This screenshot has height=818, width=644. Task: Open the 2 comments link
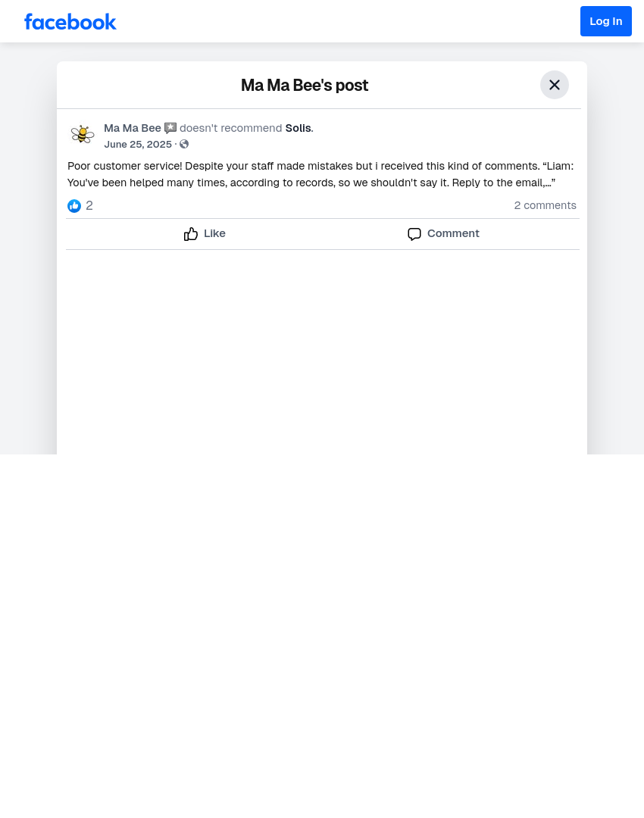point(545,205)
